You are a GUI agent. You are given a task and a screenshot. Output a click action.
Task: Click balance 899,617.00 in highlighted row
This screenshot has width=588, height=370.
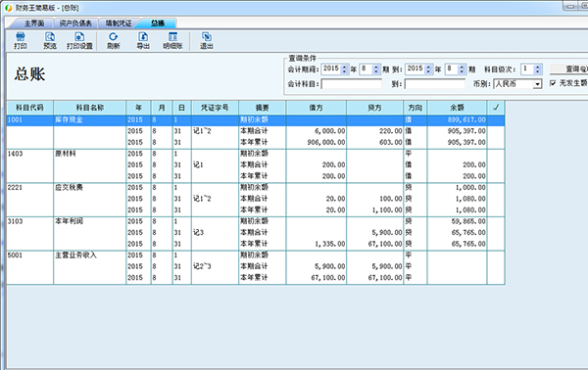(466, 119)
